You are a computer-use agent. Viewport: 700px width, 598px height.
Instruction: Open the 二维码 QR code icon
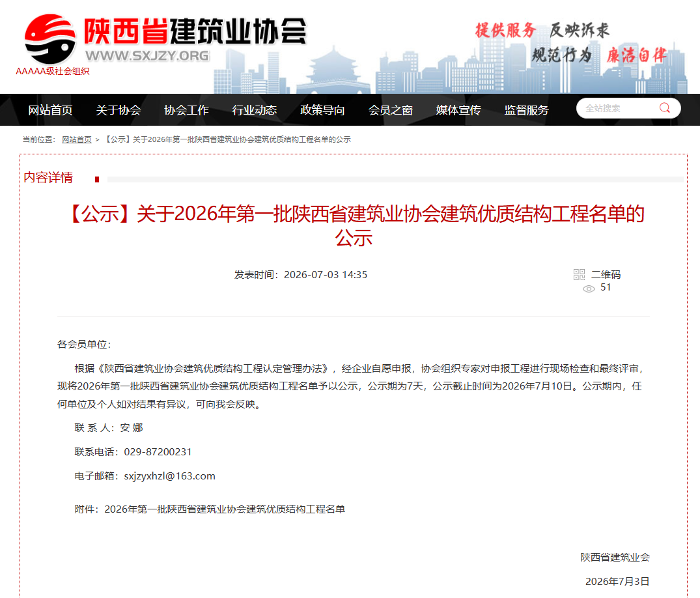pyautogui.click(x=579, y=274)
